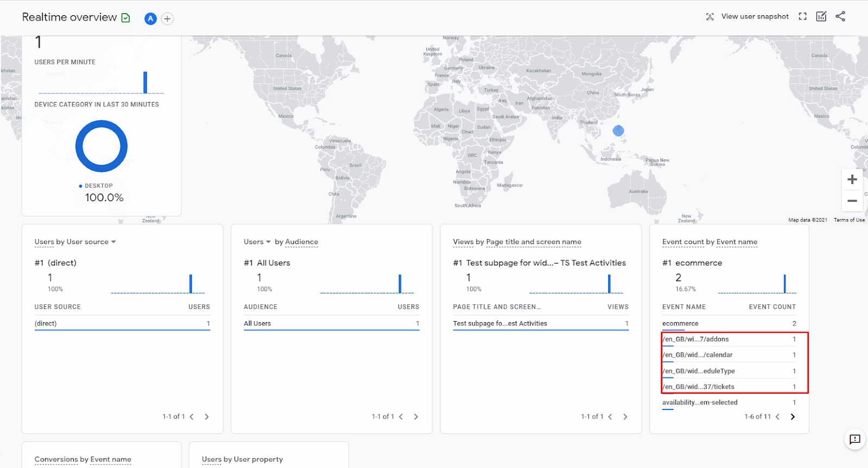Select the All Users row under AUDIENCE
868x468 pixels.
coord(331,324)
